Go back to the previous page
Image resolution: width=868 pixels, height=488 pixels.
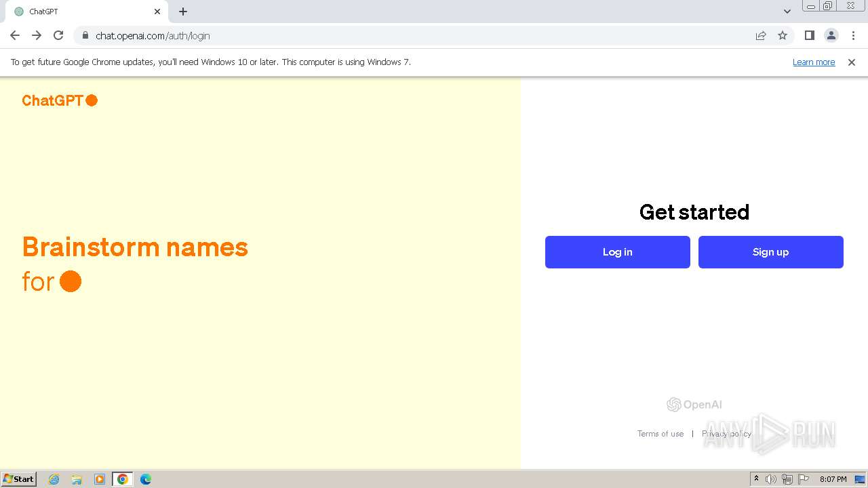[15, 35]
